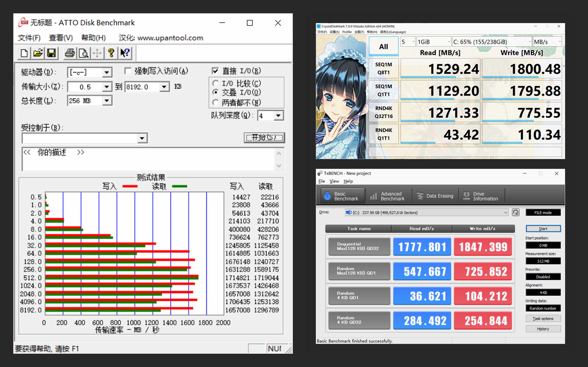Click the yellow question mark Help icon
Image resolution: width=588 pixels, height=367 pixels.
pos(111,53)
